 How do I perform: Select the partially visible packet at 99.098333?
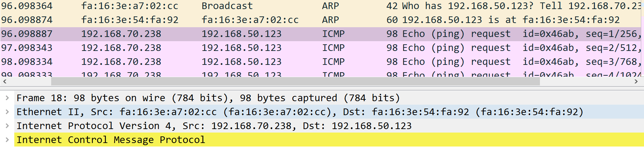(320, 73)
